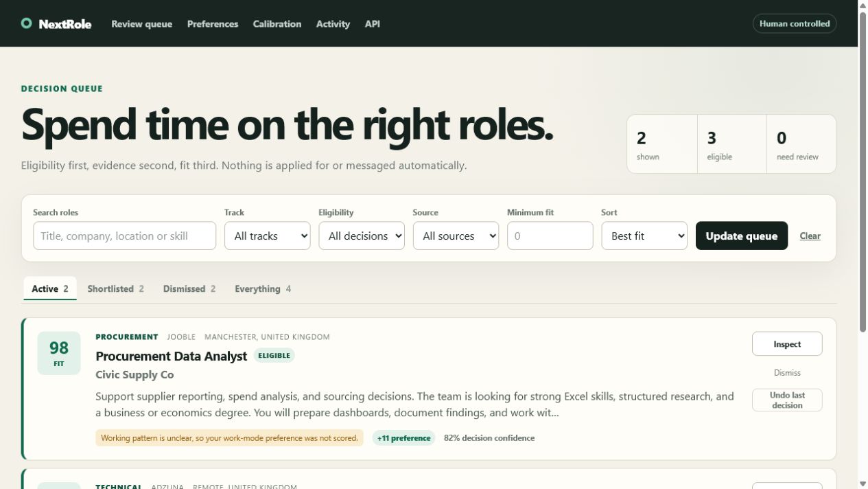The width and height of the screenshot is (868, 489).
Task: Click the working pattern unclear warning
Action: (x=229, y=437)
